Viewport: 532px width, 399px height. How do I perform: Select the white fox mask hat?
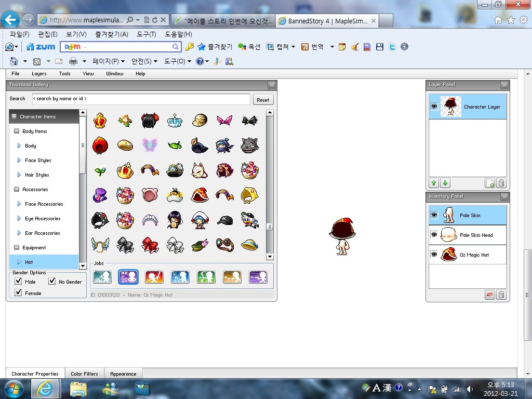point(199,170)
